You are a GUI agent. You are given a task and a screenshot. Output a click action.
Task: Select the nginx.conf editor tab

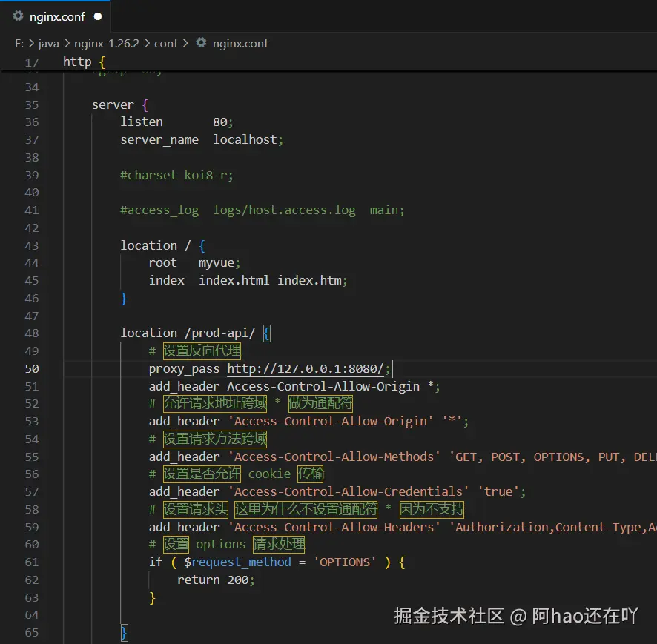pos(56,16)
